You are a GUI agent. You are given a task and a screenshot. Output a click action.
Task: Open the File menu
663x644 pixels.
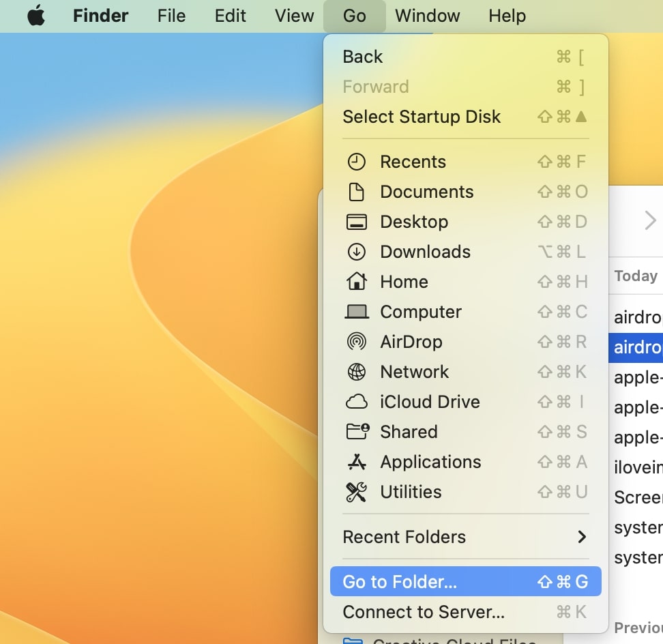(x=171, y=16)
